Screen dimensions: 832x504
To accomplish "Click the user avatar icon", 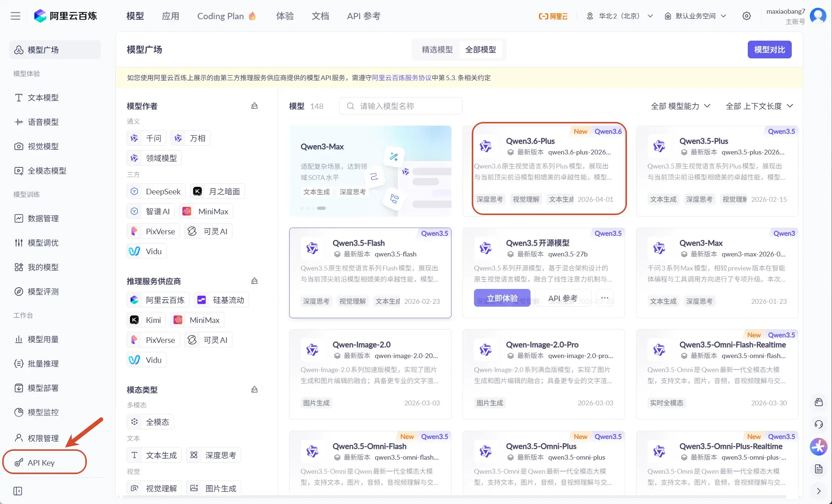I will [x=818, y=16].
